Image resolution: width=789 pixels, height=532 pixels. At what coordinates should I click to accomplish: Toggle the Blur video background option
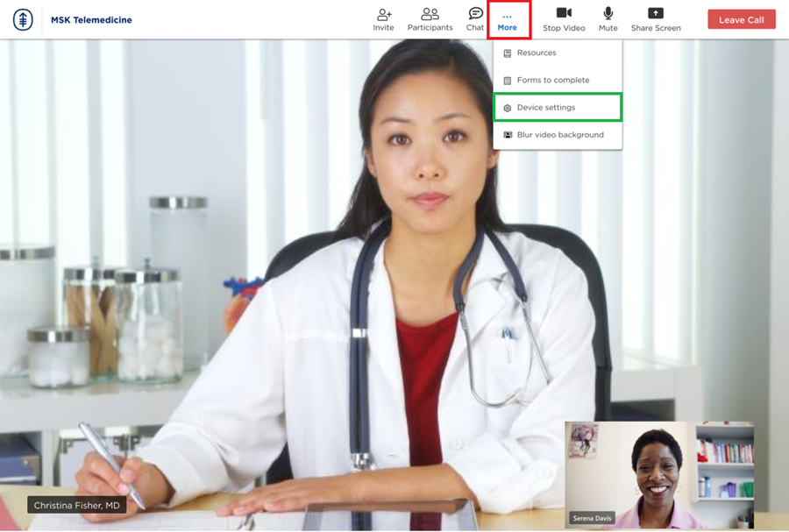coord(559,135)
